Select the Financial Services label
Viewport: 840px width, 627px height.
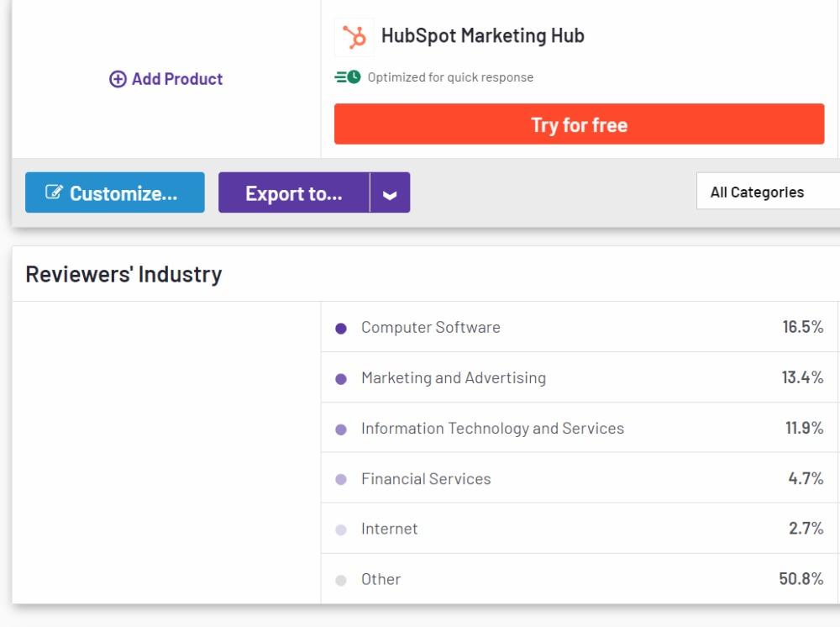click(426, 478)
